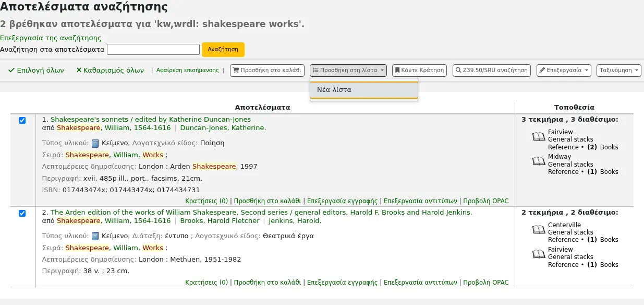
Task: Click Κρατήσεις (0) for Arden edition
Action: point(206,283)
